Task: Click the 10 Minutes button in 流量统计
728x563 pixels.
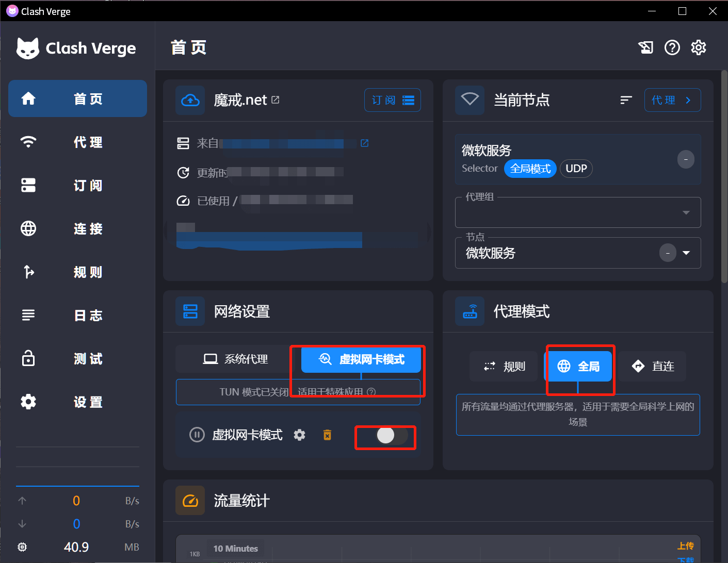Action: coord(235,549)
